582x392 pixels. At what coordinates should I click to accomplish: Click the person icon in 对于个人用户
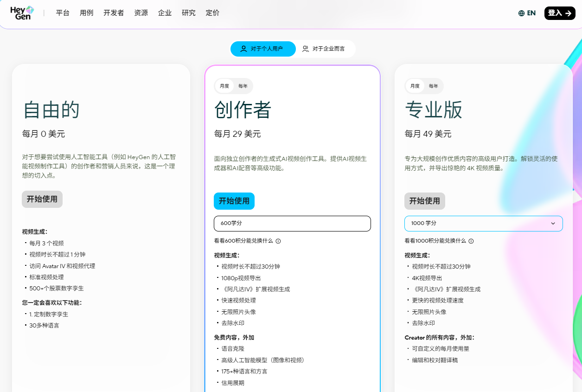click(243, 49)
